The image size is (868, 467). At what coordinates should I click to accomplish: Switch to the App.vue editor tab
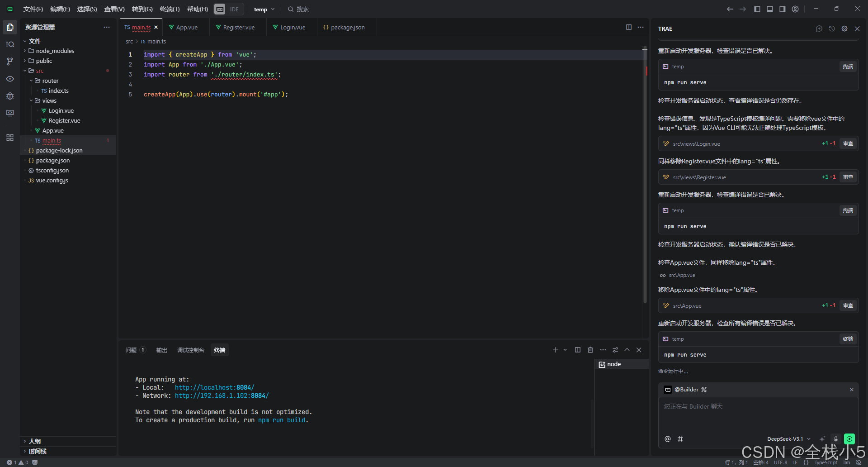(187, 27)
